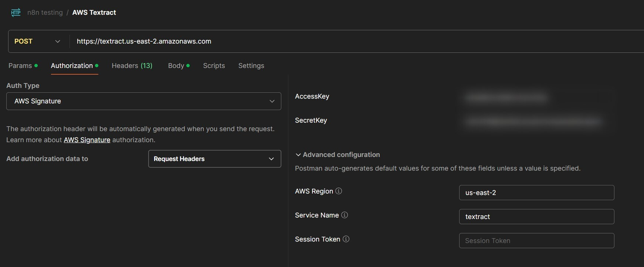Edit the Service Name field textract
644x267 pixels.
537,217
